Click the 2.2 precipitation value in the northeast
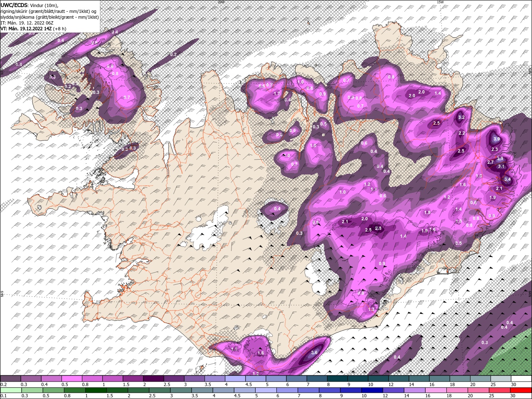Viewport: 532px width, 399px height. 462,133
